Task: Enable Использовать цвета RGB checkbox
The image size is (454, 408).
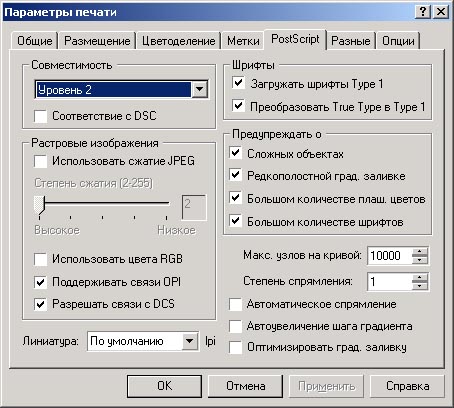Action: tap(41, 259)
